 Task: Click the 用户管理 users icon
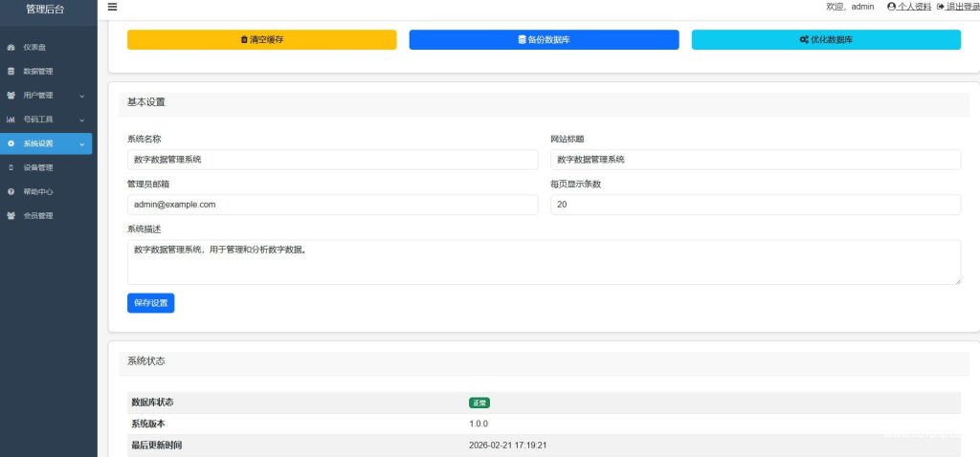11,96
